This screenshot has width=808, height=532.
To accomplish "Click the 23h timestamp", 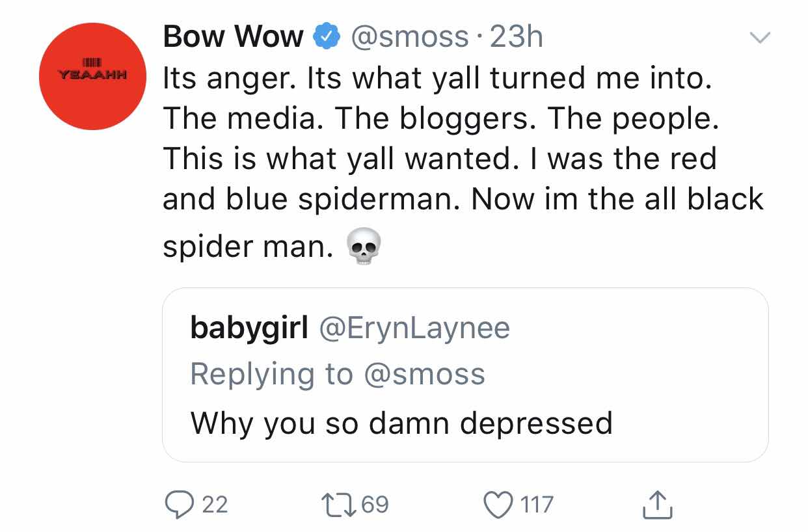I will (x=517, y=38).
